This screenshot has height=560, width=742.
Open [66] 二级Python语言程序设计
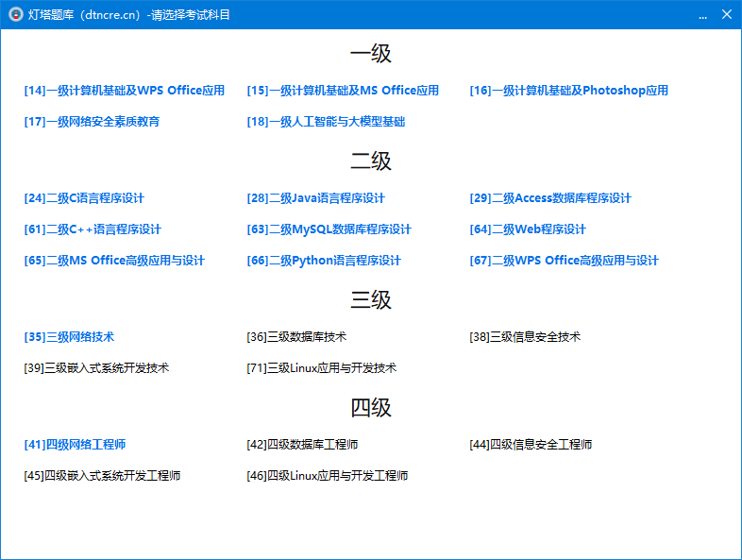point(324,261)
